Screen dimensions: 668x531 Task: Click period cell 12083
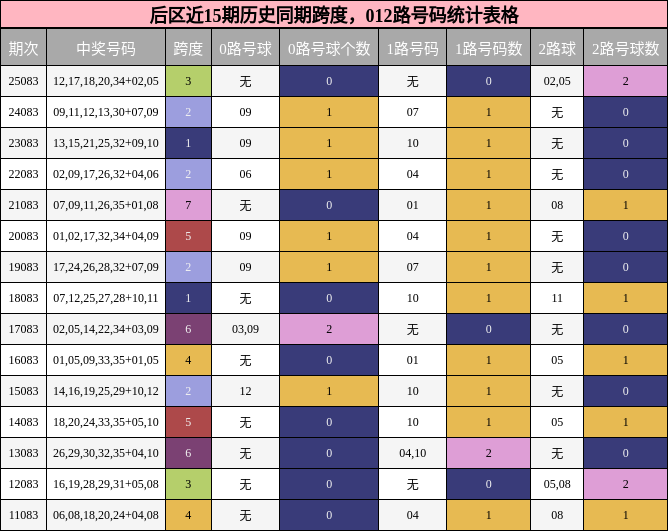coord(23,484)
